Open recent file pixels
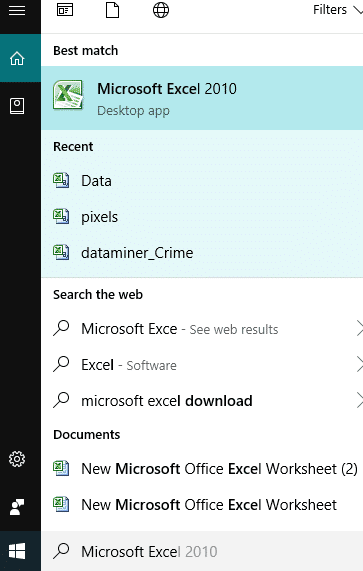363x571 pixels. [x=202, y=217]
